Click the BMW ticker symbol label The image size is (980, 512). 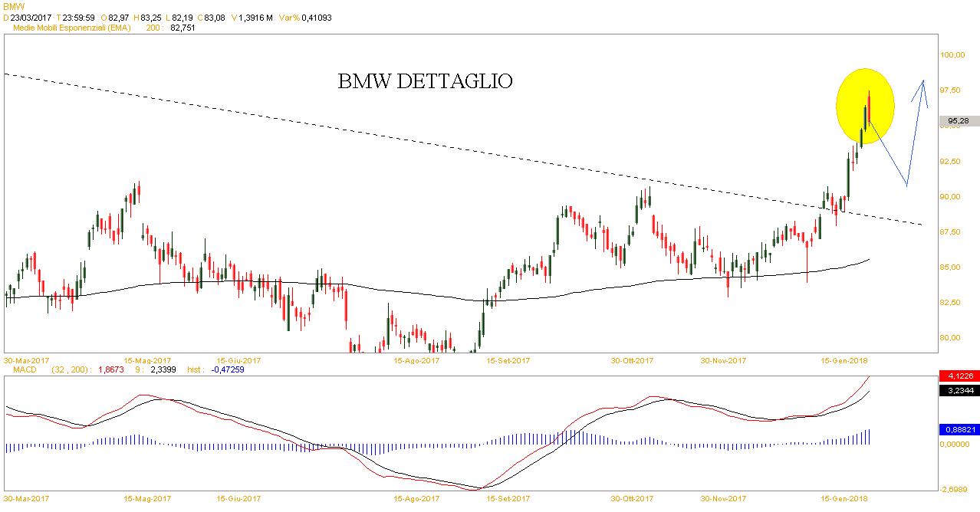coord(14,5)
